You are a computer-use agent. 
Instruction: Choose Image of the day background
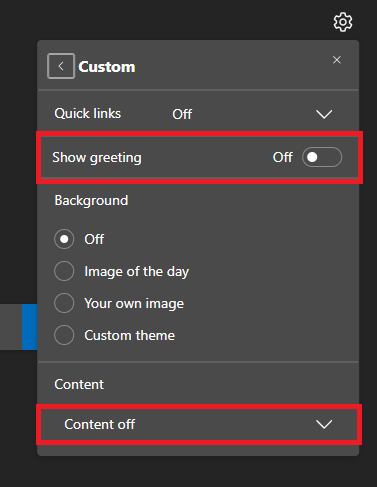[x=64, y=271]
